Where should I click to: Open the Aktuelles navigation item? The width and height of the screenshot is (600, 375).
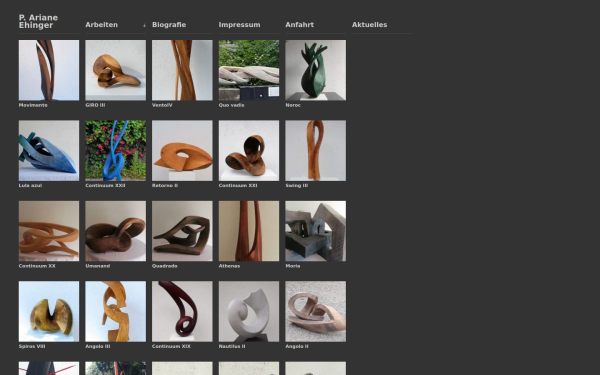[x=369, y=25]
